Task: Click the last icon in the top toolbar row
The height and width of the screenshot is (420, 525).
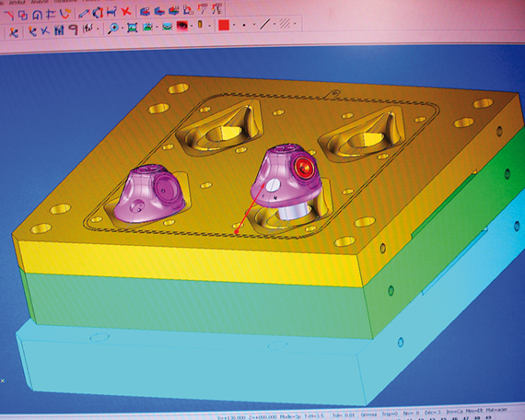Action: pyautogui.click(x=216, y=8)
